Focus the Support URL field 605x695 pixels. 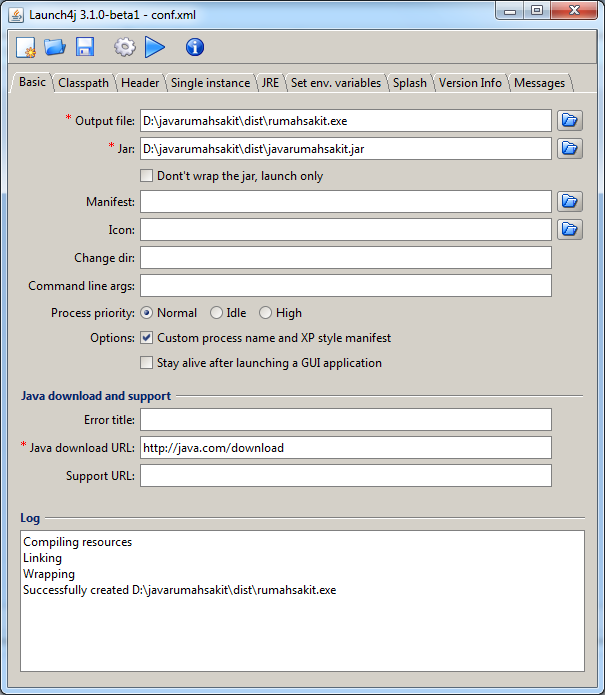[x=346, y=476]
